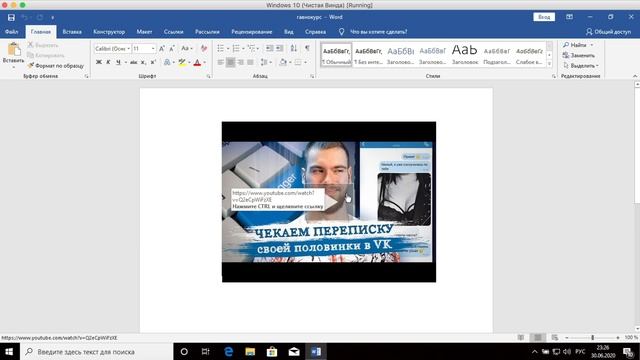Viewport: 640px width, 360px height.
Task: Select the large Заголовок (Aab) style
Action: point(465,55)
